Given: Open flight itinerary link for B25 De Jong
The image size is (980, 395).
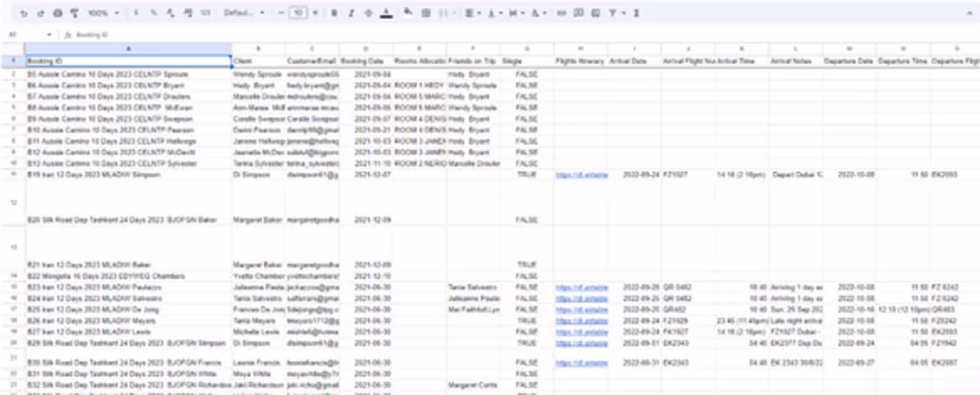Looking at the screenshot, I should point(581,309).
